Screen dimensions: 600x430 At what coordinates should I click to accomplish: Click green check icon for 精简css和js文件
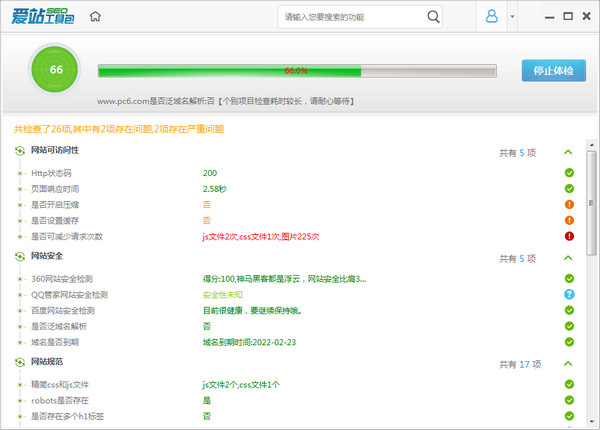569,384
